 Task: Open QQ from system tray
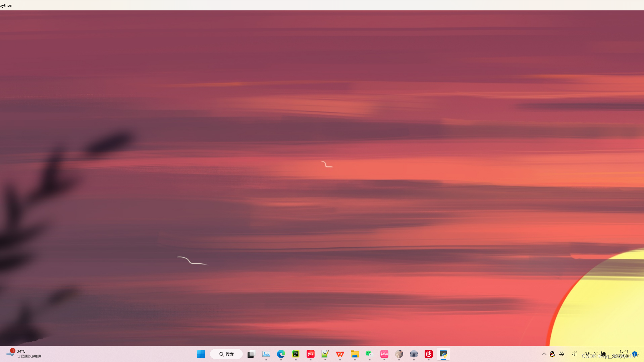click(552, 354)
